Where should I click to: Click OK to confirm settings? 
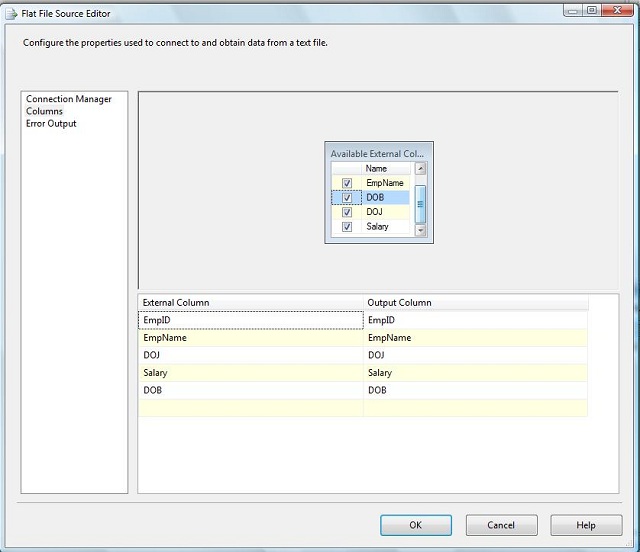[415, 525]
